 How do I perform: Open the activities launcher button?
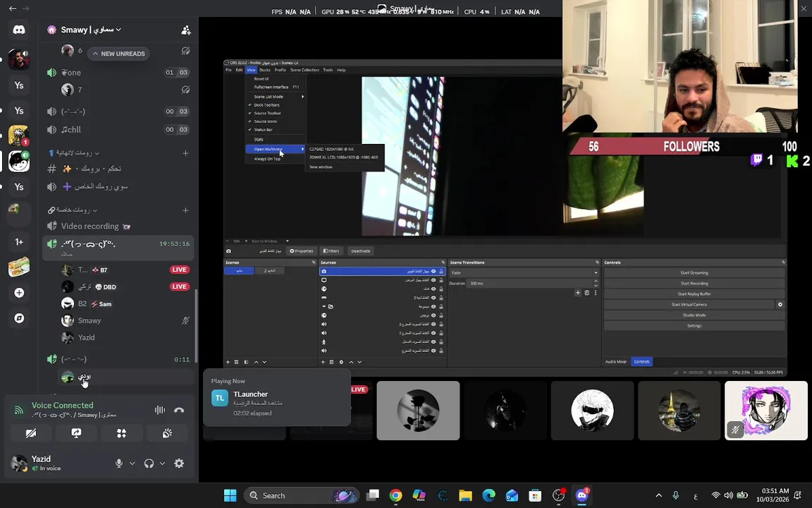pos(122,433)
